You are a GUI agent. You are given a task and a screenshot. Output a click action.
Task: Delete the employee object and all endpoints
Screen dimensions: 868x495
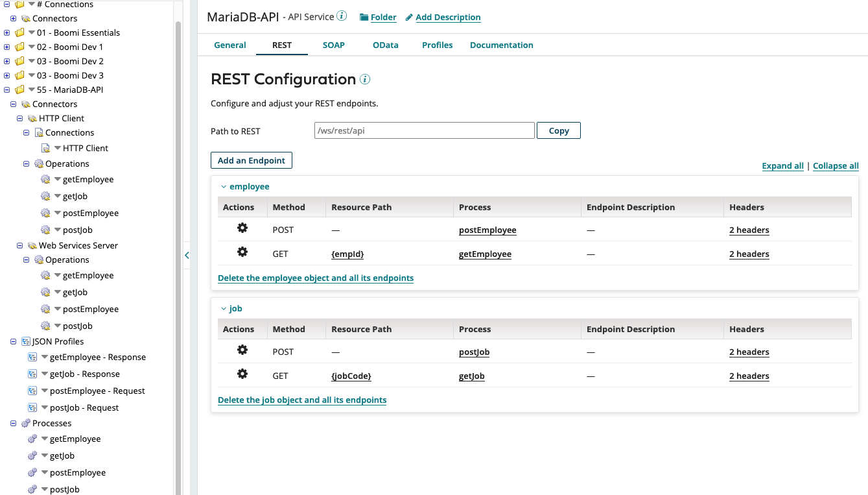(x=316, y=278)
